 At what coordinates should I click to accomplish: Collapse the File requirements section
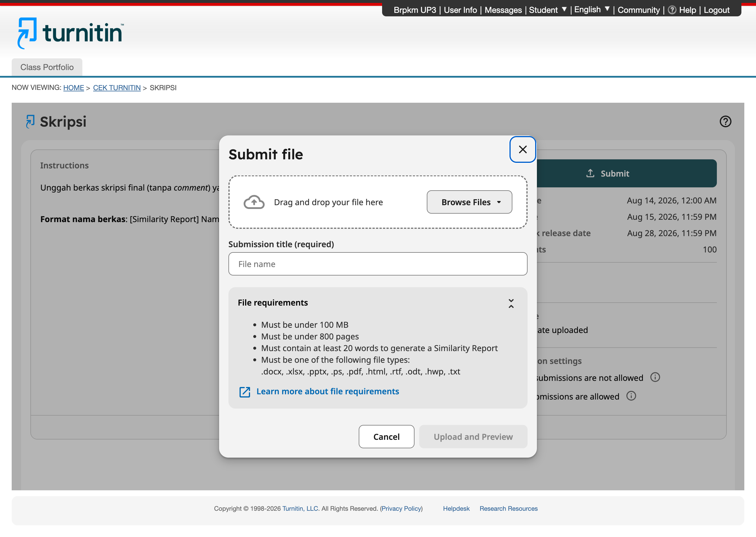(511, 303)
